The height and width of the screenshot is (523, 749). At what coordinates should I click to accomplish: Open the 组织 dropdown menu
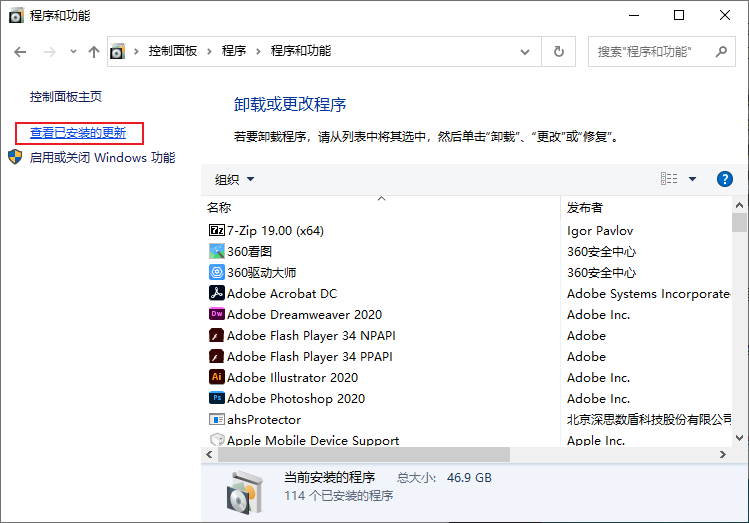[235, 180]
